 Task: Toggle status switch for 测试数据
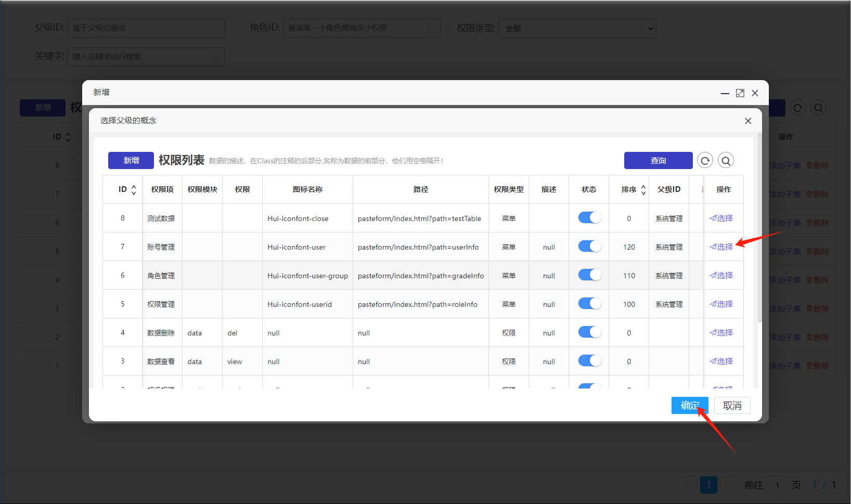589,218
